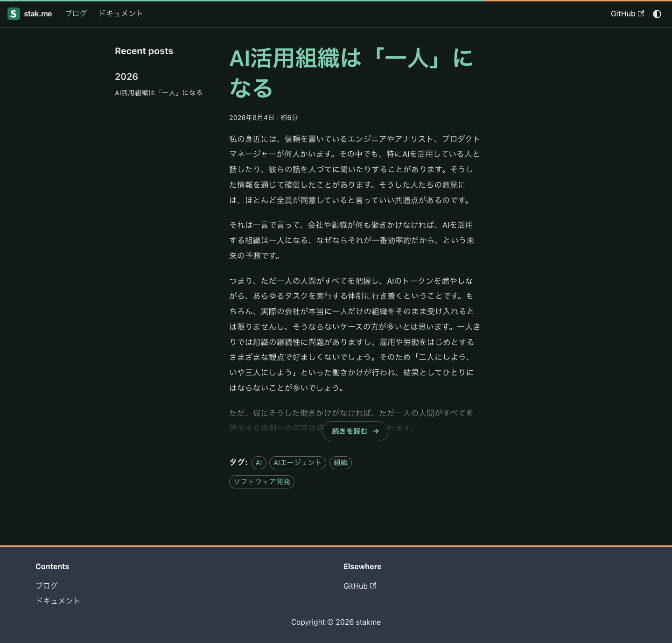Click the Elsewhere footer heading

pos(363,566)
